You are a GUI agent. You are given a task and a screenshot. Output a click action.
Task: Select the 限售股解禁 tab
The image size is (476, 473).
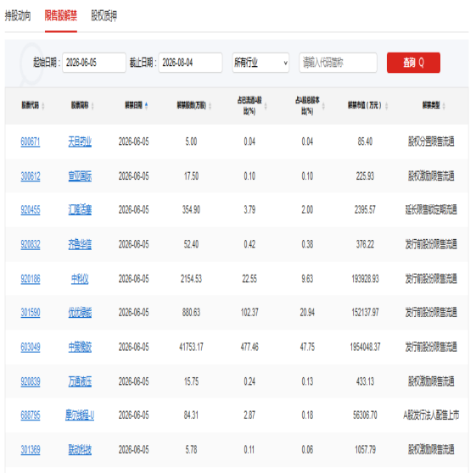click(x=61, y=16)
